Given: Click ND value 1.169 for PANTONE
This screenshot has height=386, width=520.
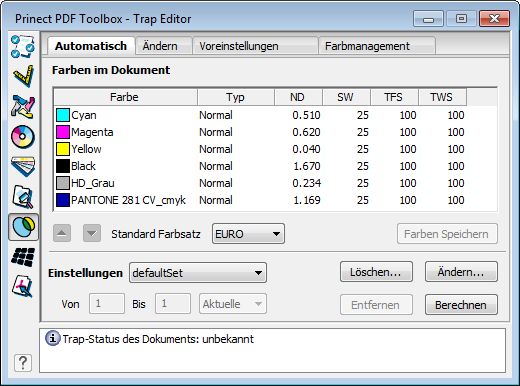Looking at the screenshot, I should point(307,200).
